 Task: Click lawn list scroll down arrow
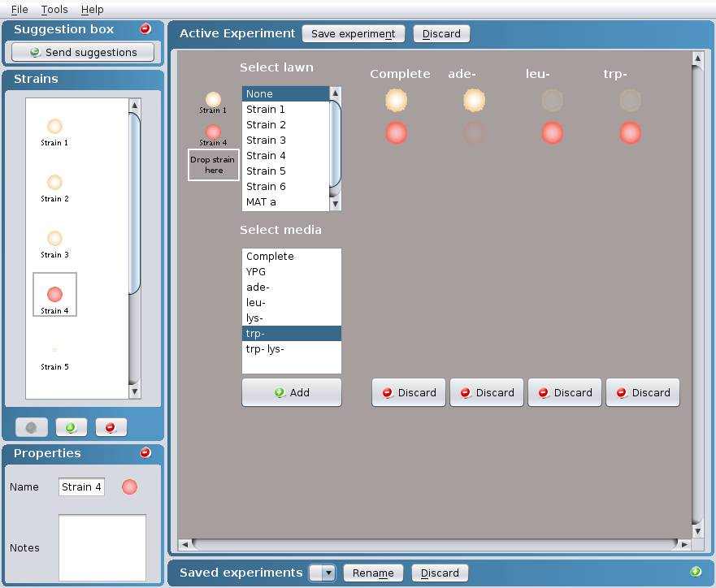(x=335, y=204)
